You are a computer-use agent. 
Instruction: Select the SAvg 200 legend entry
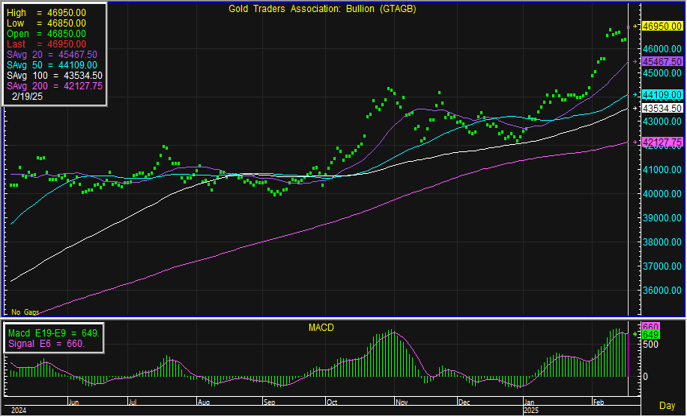click(49, 87)
